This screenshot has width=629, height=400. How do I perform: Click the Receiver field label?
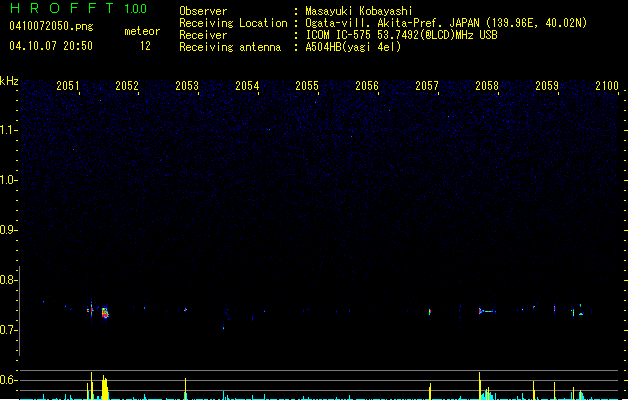tap(203, 35)
